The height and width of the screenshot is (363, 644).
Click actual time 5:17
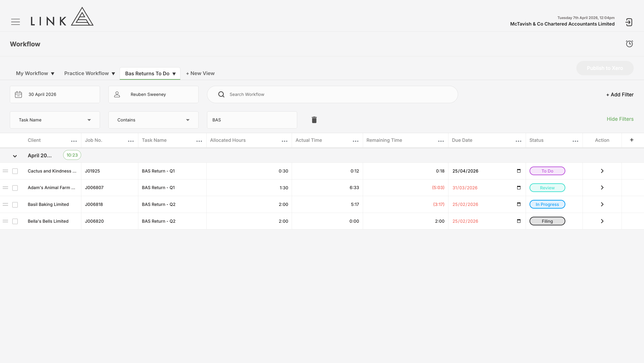pyautogui.click(x=355, y=204)
